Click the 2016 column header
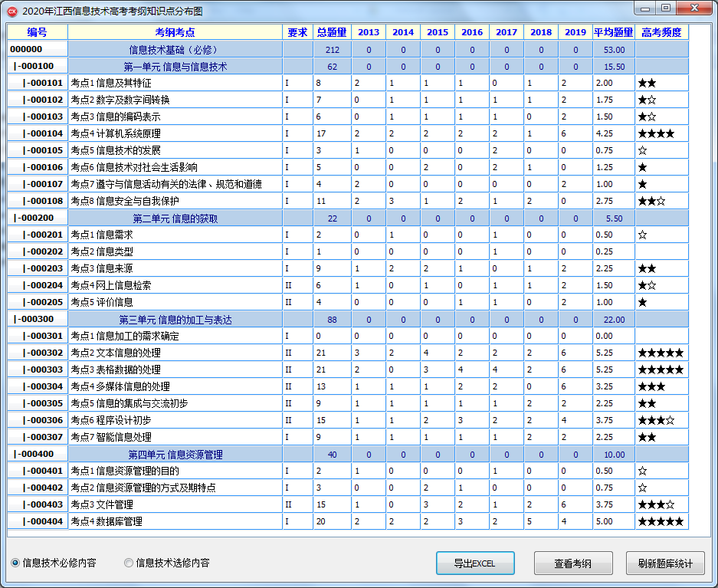The width and height of the screenshot is (718, 588). point(472,32)
